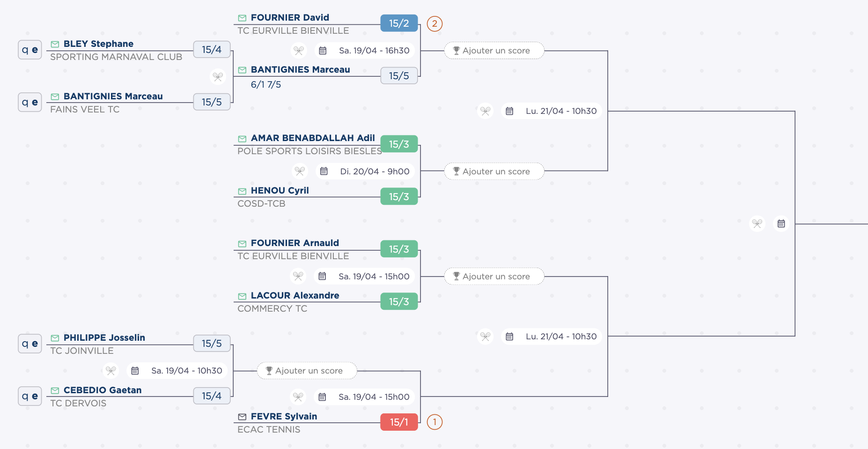Click rackets icon of the final match
The image size is (868, 449).
(757, 224)
